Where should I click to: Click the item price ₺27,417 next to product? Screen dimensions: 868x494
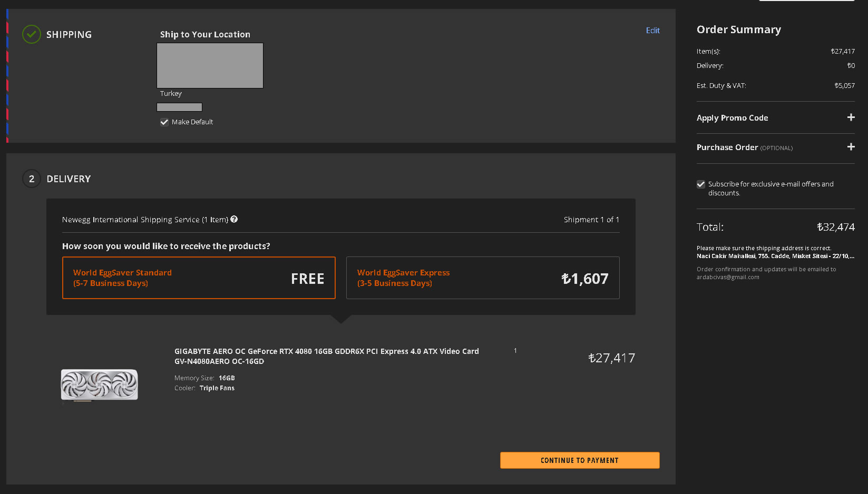611,358
